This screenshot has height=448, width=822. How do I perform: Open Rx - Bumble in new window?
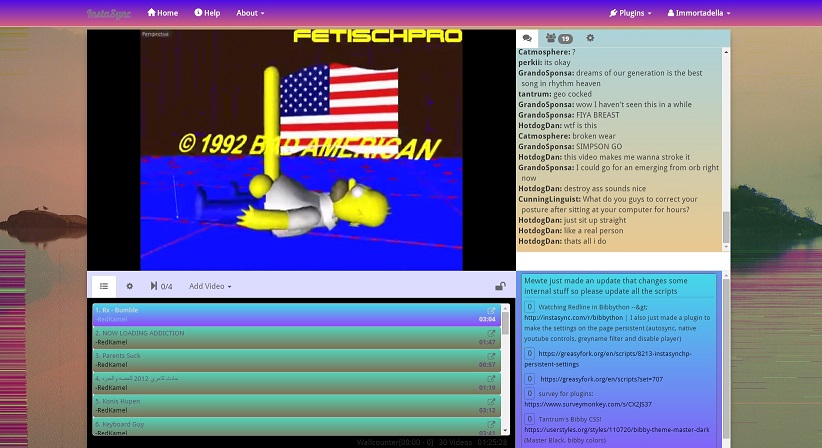pos(491,310)
